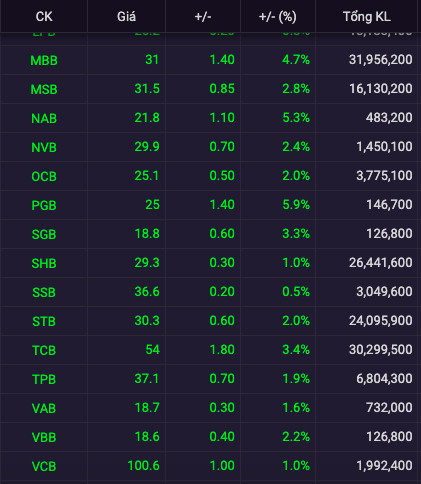The height and width of the screenshot is (484, 421).
Task: Select the VBB change value 0.40
Action: (x=222, y=436)
